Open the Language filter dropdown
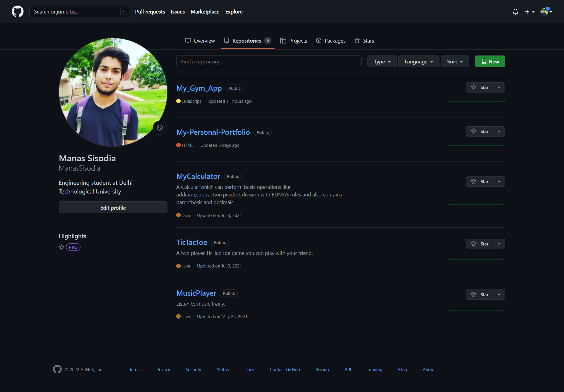564x392 pixels. [419, 61]
